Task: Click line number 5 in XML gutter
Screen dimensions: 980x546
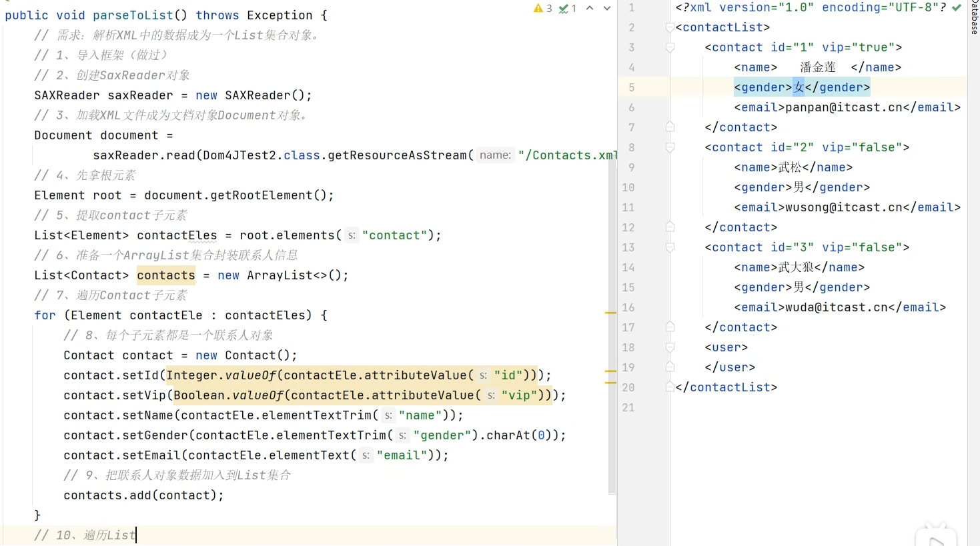Action: (x=630, y=87)
